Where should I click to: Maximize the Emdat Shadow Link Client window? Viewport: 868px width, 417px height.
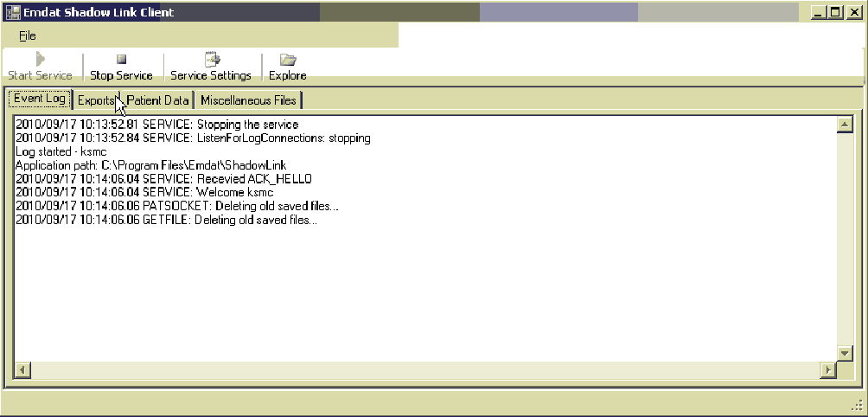tap(836, 12)
